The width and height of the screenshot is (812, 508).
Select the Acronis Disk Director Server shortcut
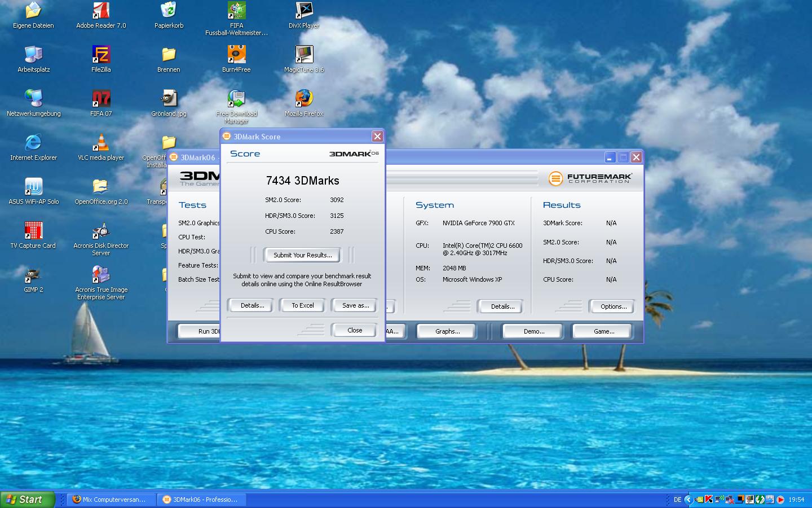(x=101, y=239)
